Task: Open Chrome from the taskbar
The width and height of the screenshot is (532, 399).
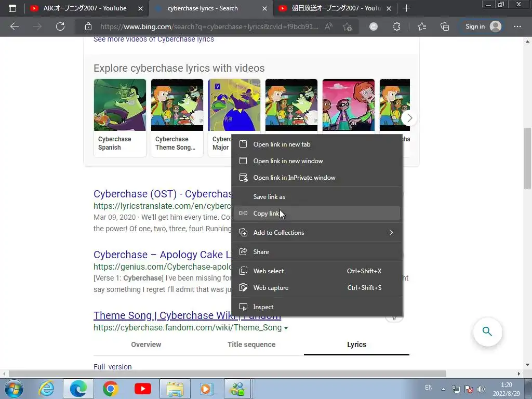Action: [110, 389]
